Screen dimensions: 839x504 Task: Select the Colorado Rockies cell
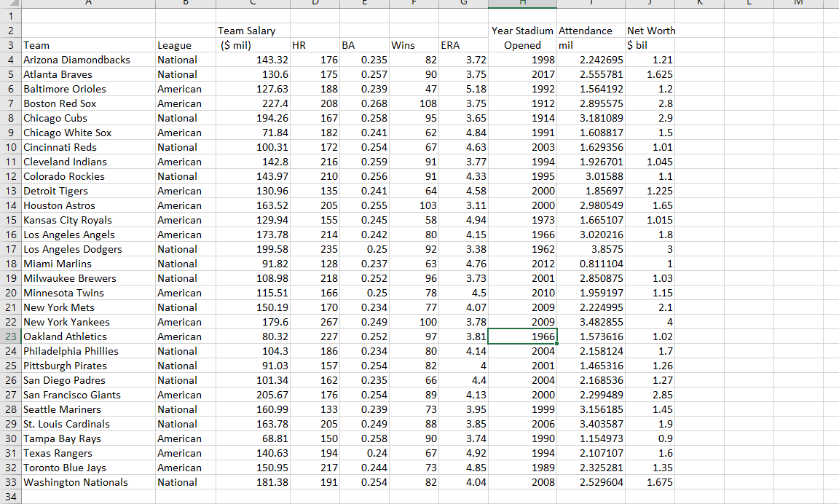pos(88,176)
